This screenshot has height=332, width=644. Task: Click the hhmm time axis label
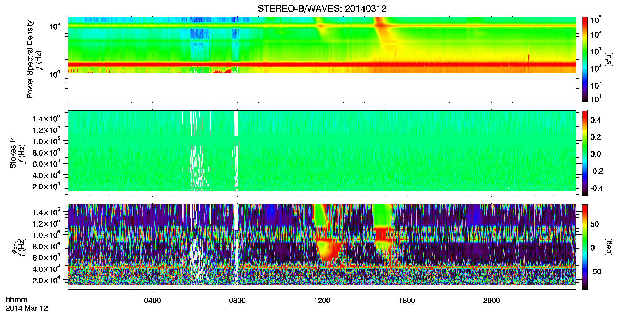tap(17, 300)
